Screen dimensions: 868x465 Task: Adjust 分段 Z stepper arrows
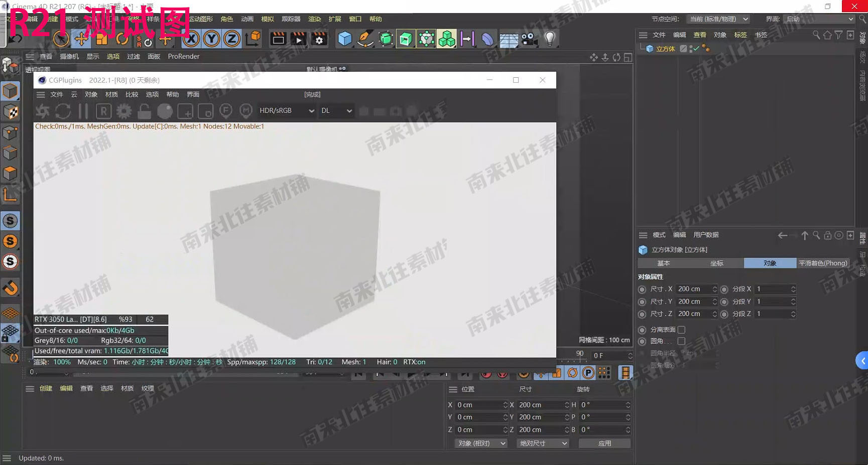[793, 314]
